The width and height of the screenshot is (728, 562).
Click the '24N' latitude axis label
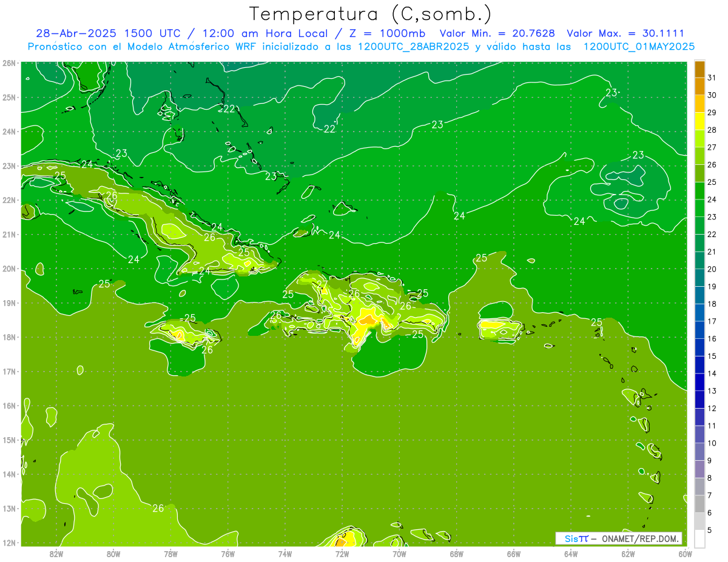tap(9, 132)
